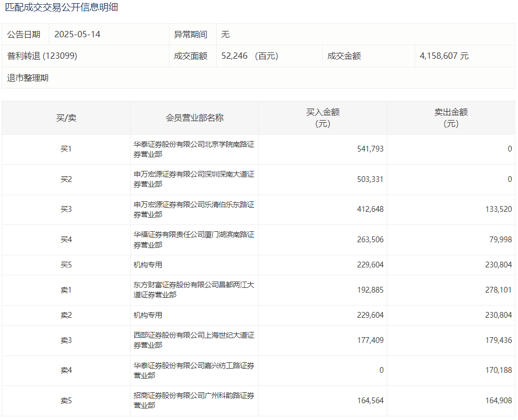Click the 匹配成交交易公开信息明细 page title
The height and width of the screenshot is (420, 518).
click(61, 7)
